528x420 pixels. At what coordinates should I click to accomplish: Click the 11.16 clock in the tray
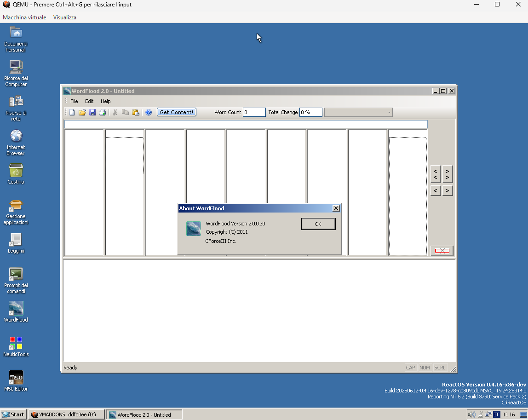coord(509,414)
